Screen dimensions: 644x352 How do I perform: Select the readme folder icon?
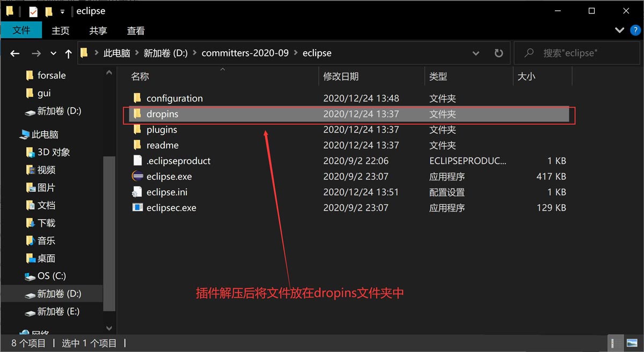coord(137,145)
